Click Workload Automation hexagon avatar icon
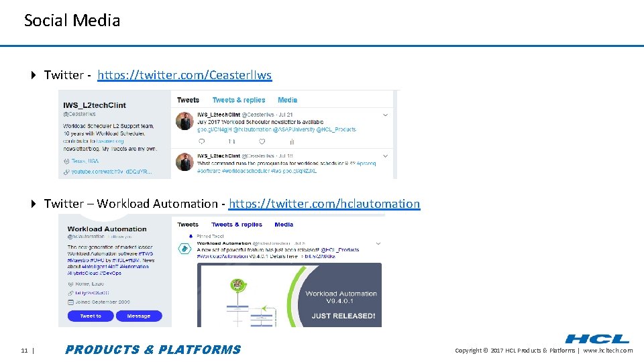 (x=185, y=248)
